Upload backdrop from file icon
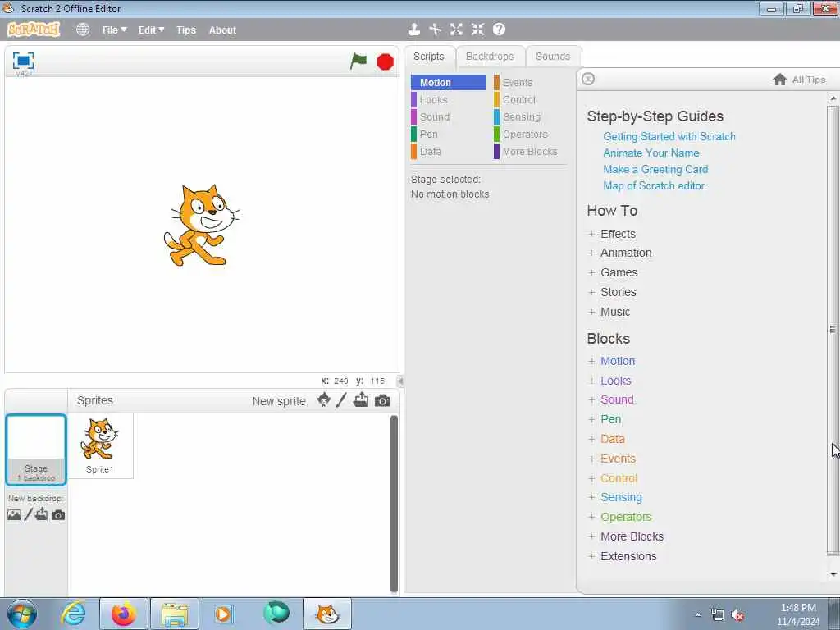Viewport: 840px width, 630px height. 42,515
